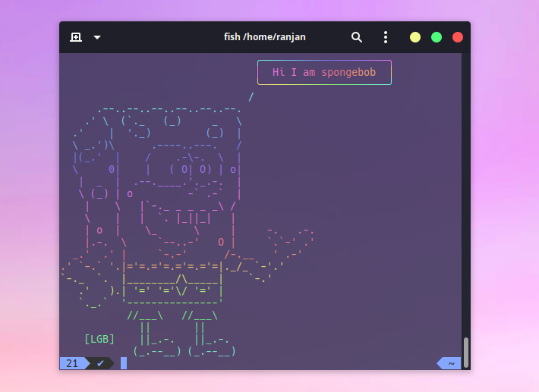Click the terminal vertical scrollbar thumb
The width and height of the screenshot is (539, 392).
pyautogui.click(x=466, y=353)
